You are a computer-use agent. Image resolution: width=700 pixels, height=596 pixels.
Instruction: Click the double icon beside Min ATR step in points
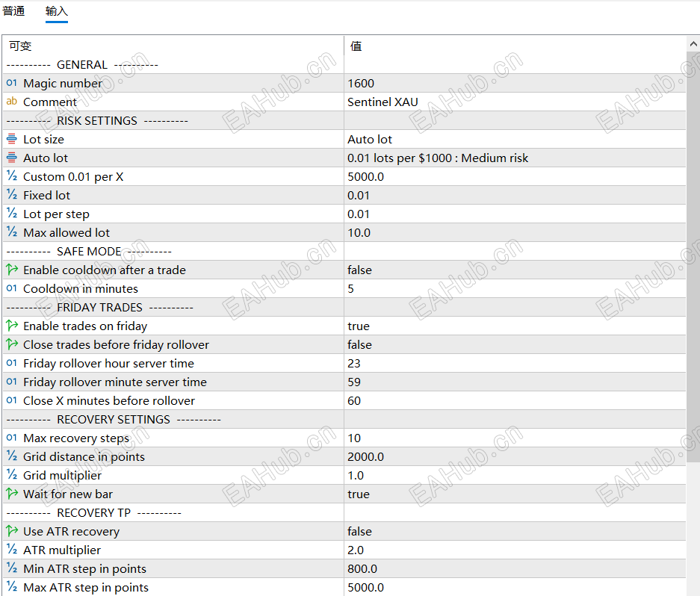tap(12, 568)
